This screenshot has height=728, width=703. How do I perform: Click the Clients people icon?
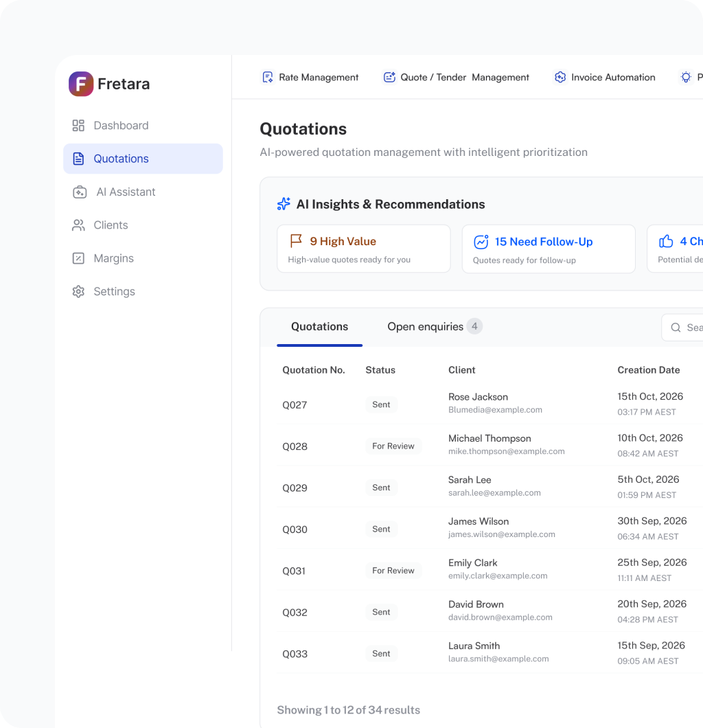point(78,225)
